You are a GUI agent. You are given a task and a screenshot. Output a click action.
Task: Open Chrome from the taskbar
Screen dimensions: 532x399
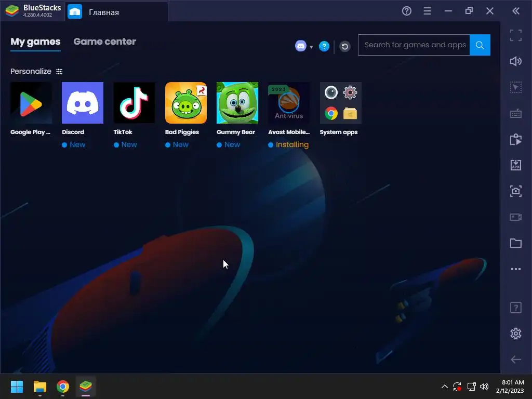click(63, 387)
